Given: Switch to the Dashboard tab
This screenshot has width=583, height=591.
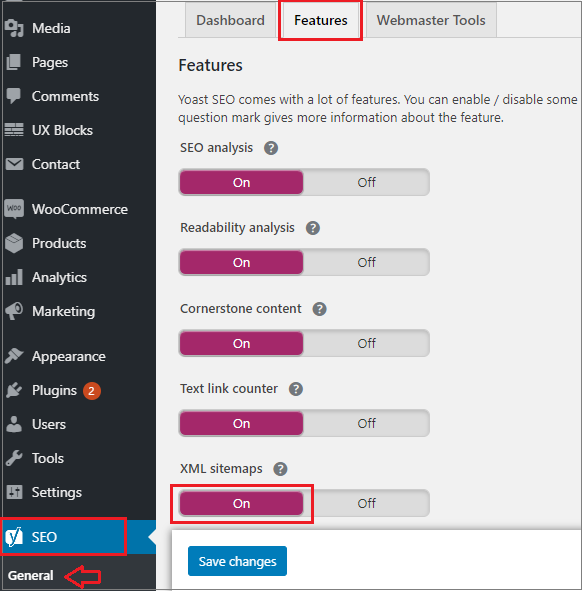Looking at the screenshot, I should 231,20.
